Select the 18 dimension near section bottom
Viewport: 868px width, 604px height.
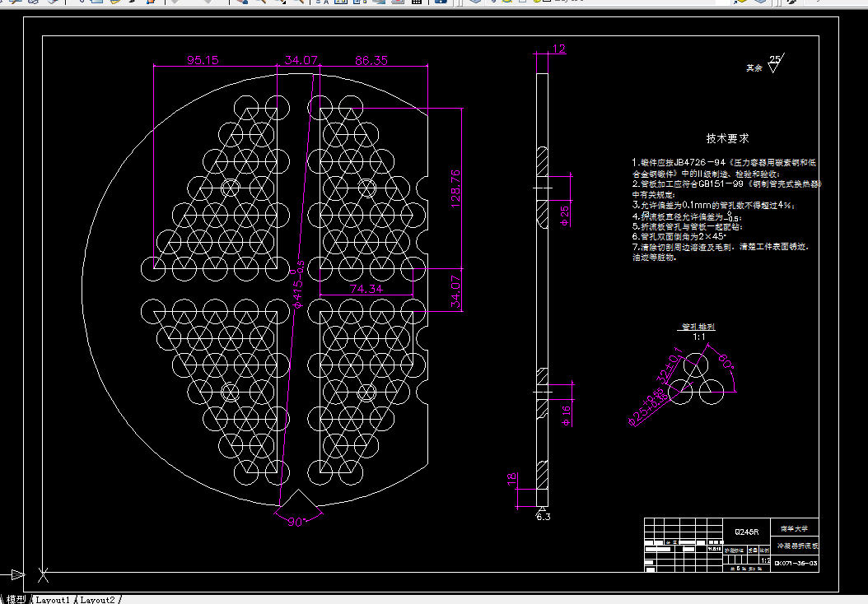point(512,479)
